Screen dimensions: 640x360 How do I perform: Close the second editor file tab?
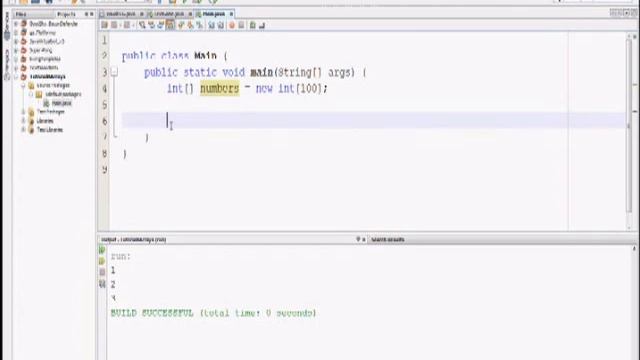(190, 14)
